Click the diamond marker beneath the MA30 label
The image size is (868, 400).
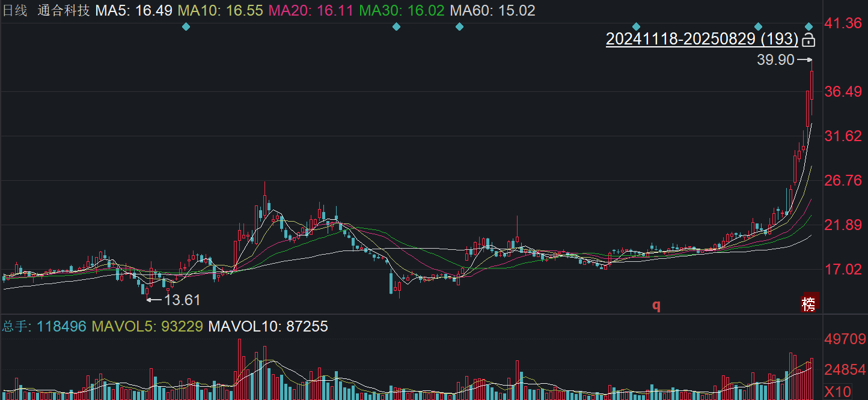tap(396, 26)
